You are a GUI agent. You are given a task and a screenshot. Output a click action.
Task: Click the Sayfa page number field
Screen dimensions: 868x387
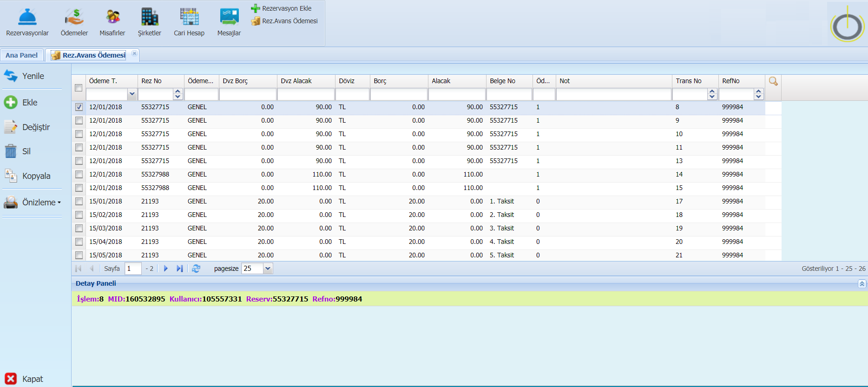(133, 269)
